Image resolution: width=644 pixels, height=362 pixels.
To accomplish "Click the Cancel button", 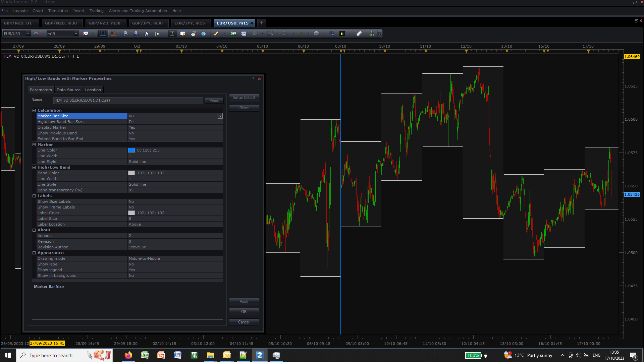I will pos(244,322).
